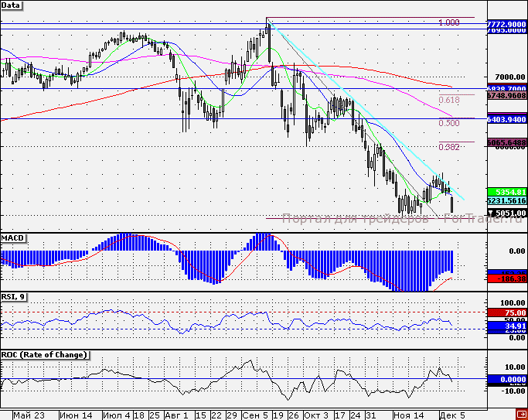The height and width of the screenshot is (420, 528).
Task: Click the 6403.9400 price level label
Action: point(506,120)
